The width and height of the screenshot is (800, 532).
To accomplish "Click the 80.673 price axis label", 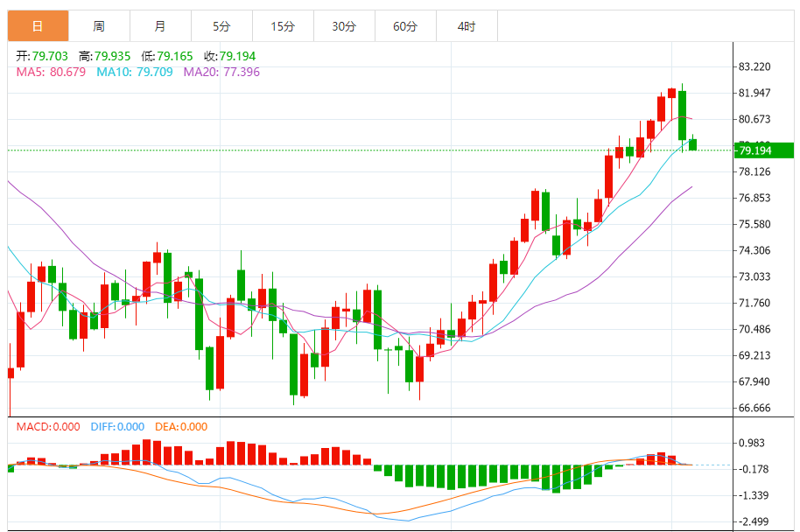I will click(x=754, y=119).
